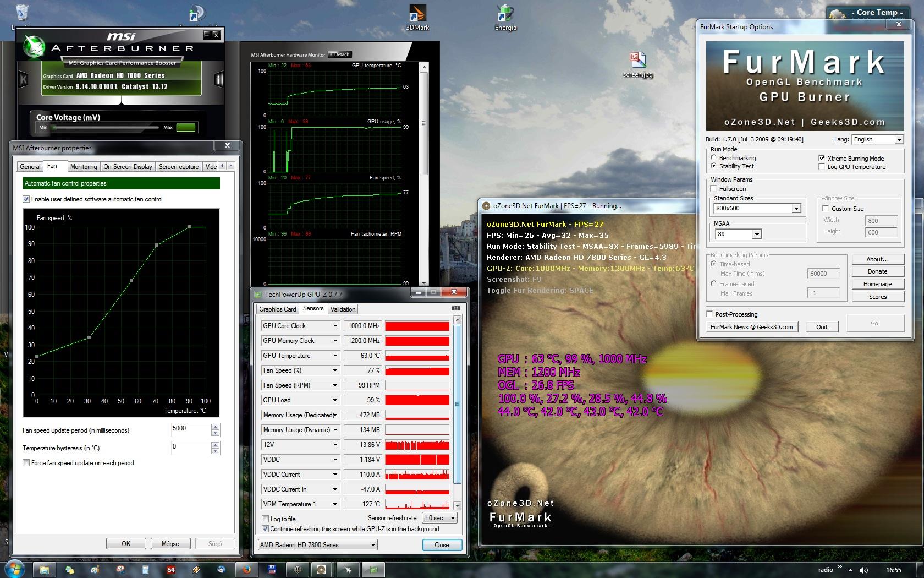Image resolution: width=924 pixels, height=578 pixels.
Task: Click OK in Afterburner properties
Action: pos(126,544)
